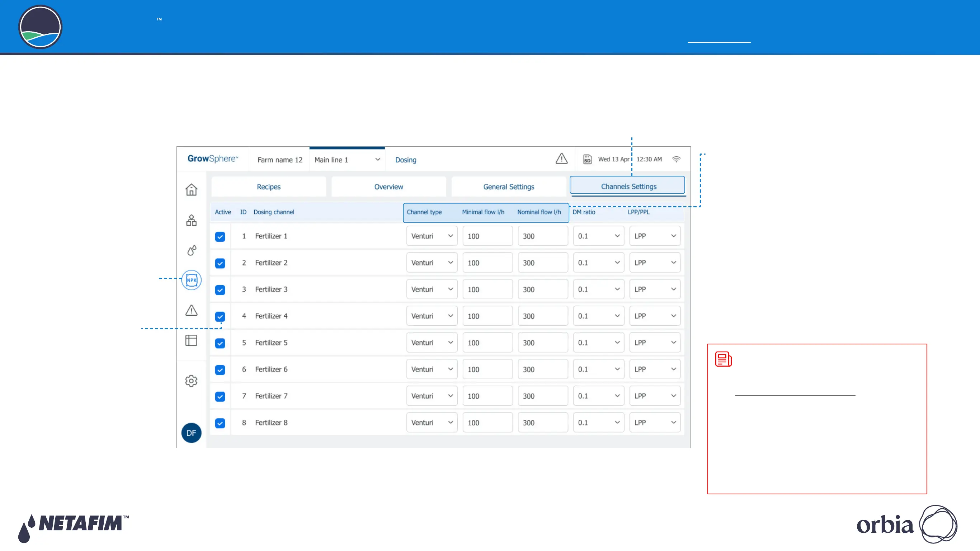Click the Dosing breadcrumb label
Screen dimensions: 980x551
tap(406, 160)
